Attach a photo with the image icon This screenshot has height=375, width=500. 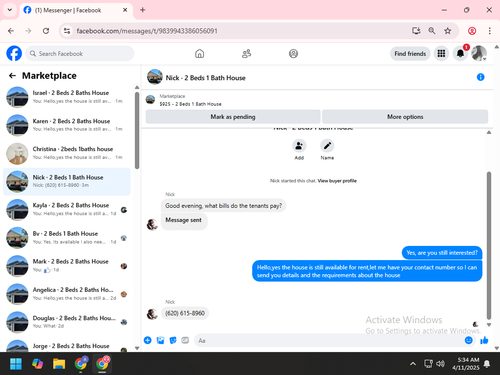pyautogui.click(x=160, y=340)
